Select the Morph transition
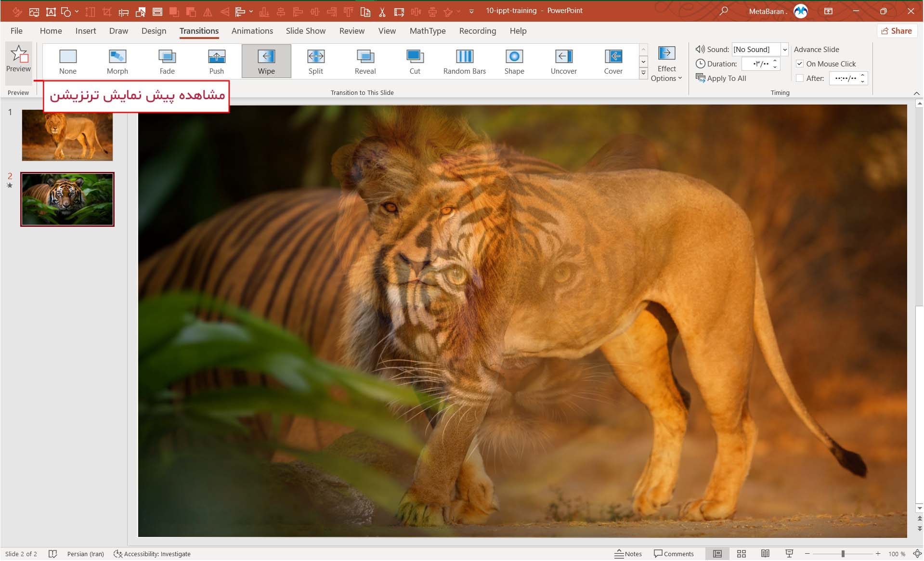The width and height of the screenshot is (924, 561). click(117, 61)
